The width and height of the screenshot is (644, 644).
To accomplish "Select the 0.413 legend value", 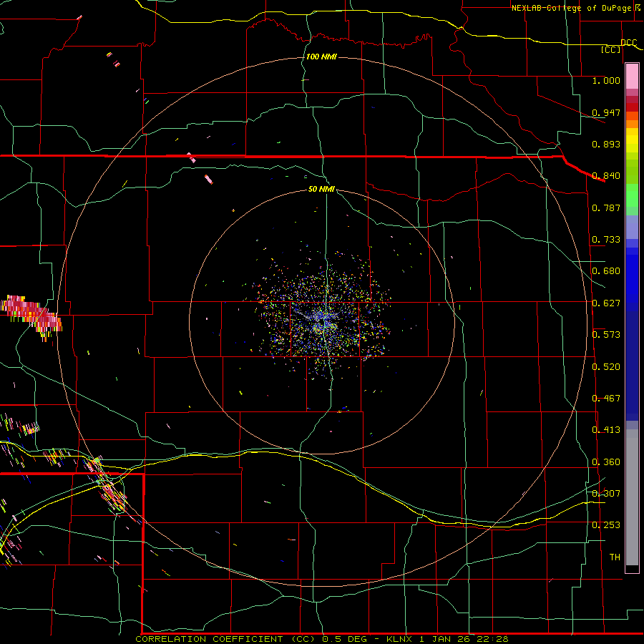I will (x=606, y=430).
